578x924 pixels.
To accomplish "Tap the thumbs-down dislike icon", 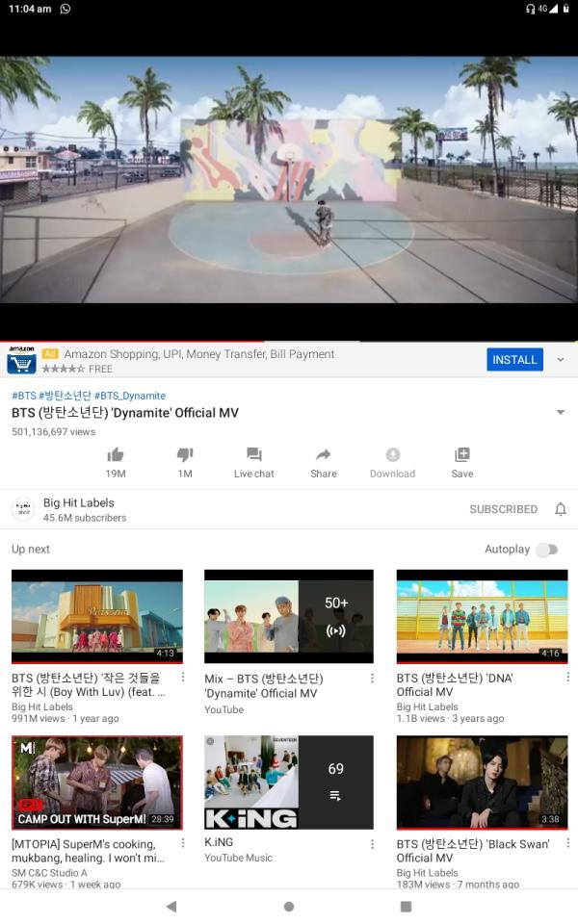I will (185, 454).
